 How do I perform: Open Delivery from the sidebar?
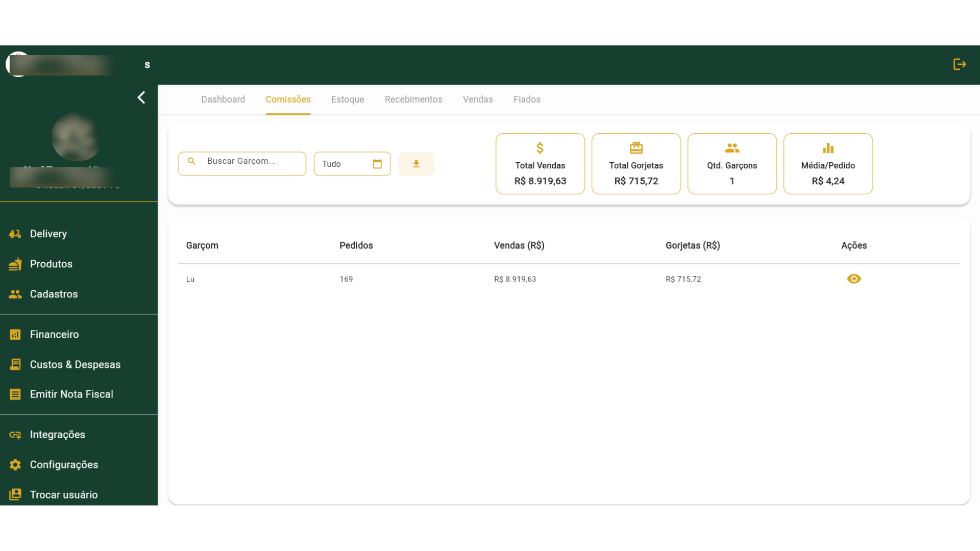click(48, 234)
